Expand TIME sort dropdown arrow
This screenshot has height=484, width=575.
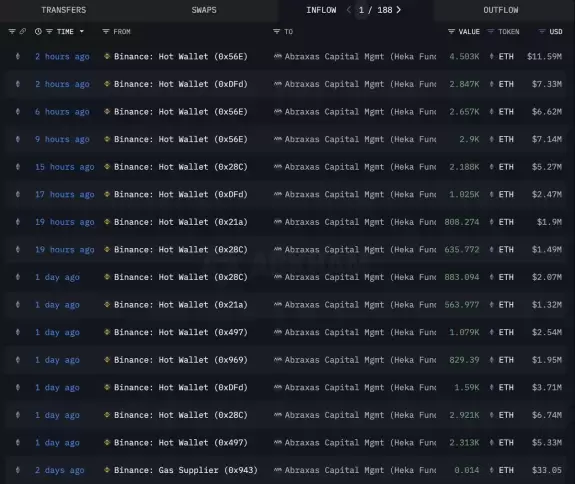(x=81, y=32)
